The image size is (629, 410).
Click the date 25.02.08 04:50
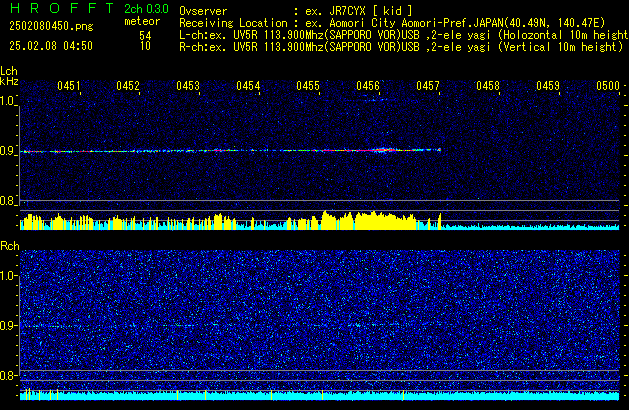(51, 46)
